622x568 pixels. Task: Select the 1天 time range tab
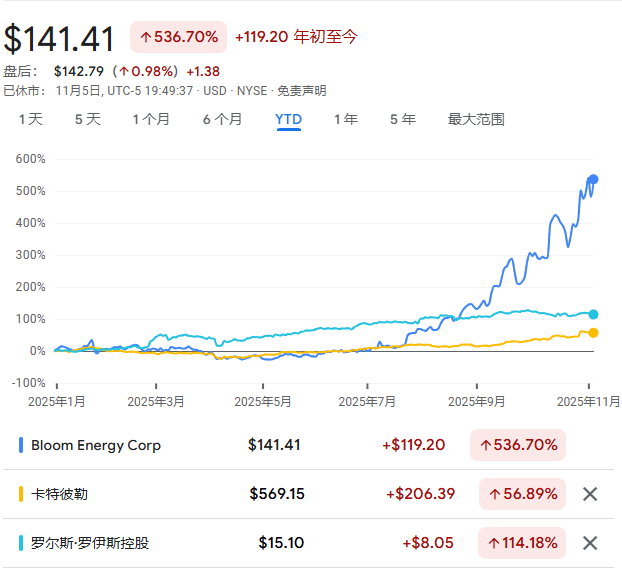click(31, 120)
